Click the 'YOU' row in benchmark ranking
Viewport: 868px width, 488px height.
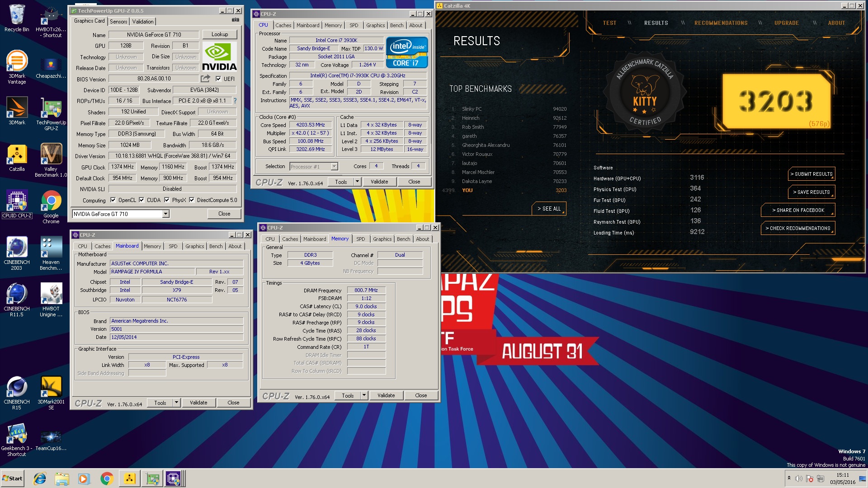click(504, 190)
